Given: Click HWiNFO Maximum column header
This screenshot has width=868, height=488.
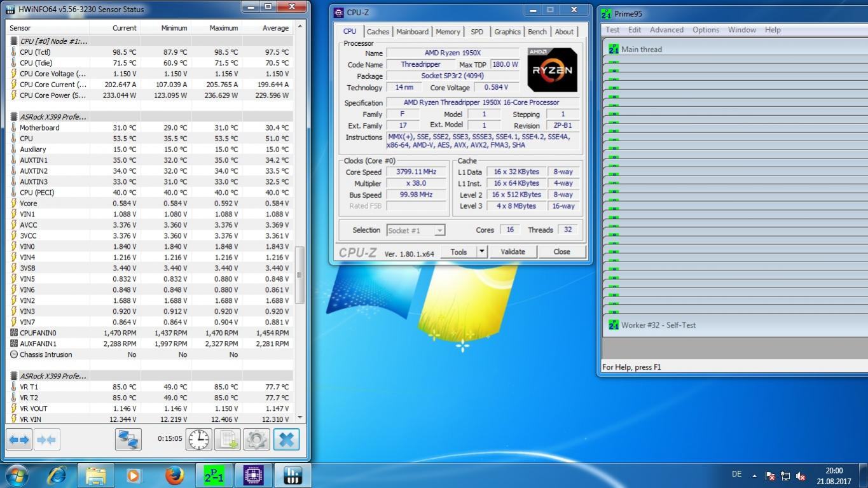Looking at the screenshot, I should 216,28.
